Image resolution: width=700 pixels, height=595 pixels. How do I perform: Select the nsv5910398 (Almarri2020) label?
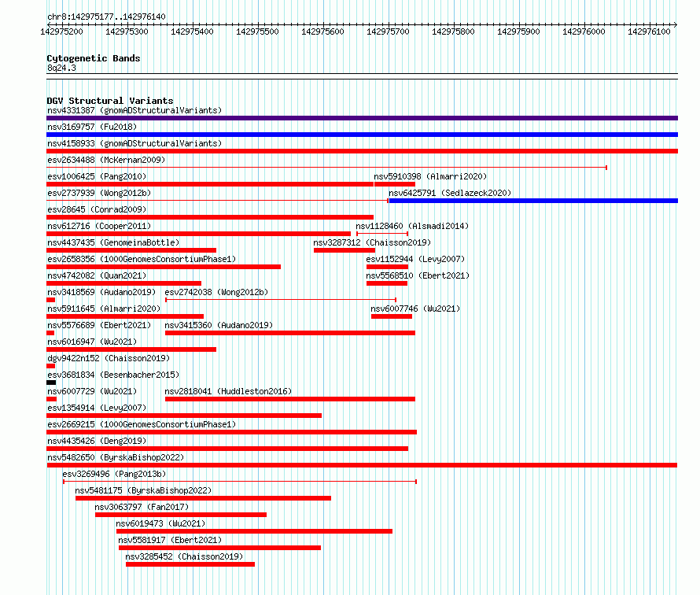tap(430, 176)
